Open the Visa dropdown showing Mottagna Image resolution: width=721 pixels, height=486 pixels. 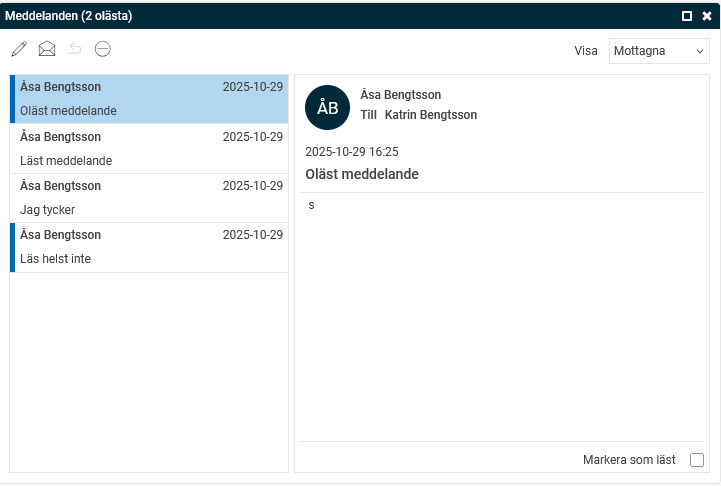pyautogui.click(x=659, y=51)
